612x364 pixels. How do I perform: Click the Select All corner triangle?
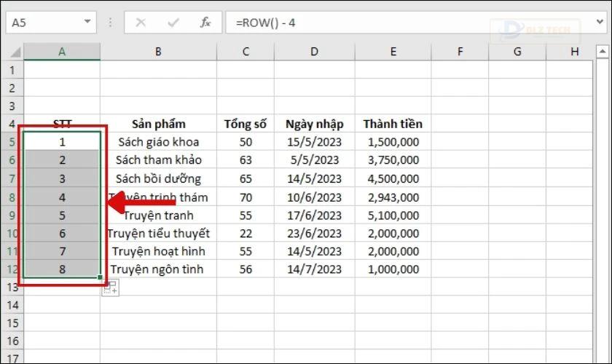15,52
